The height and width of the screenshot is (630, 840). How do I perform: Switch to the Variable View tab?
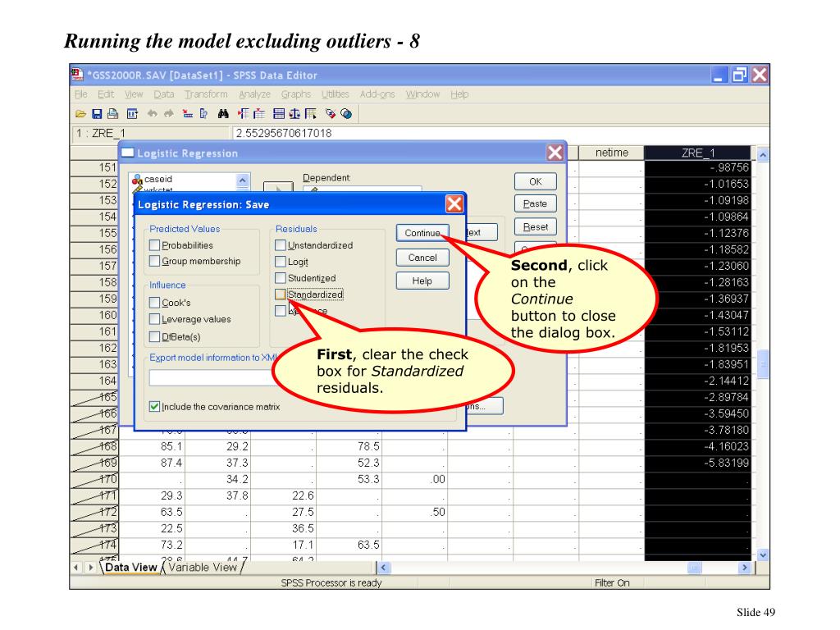203,568
